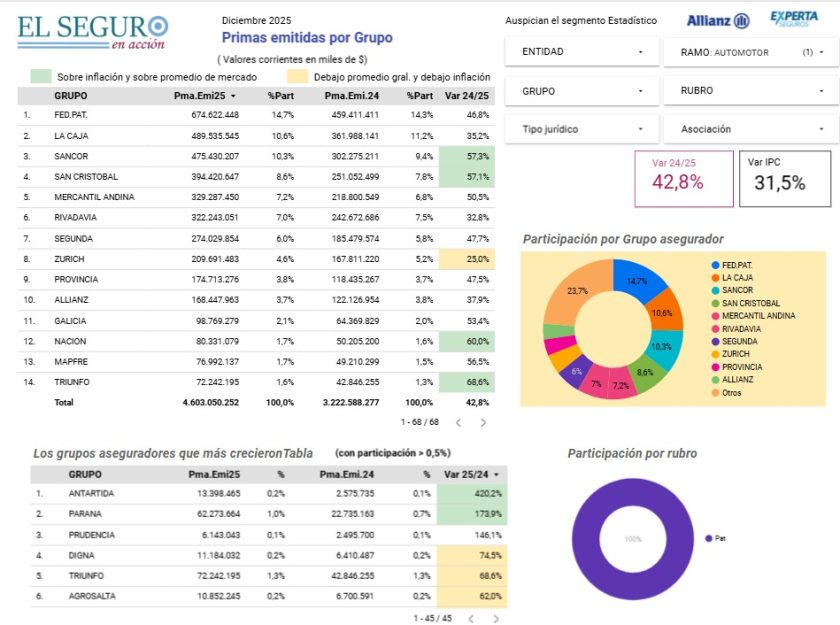Screen dimensions: 840x625
Task: Sort main table by Var 24/25 header
Action: (x=466, y=96)
